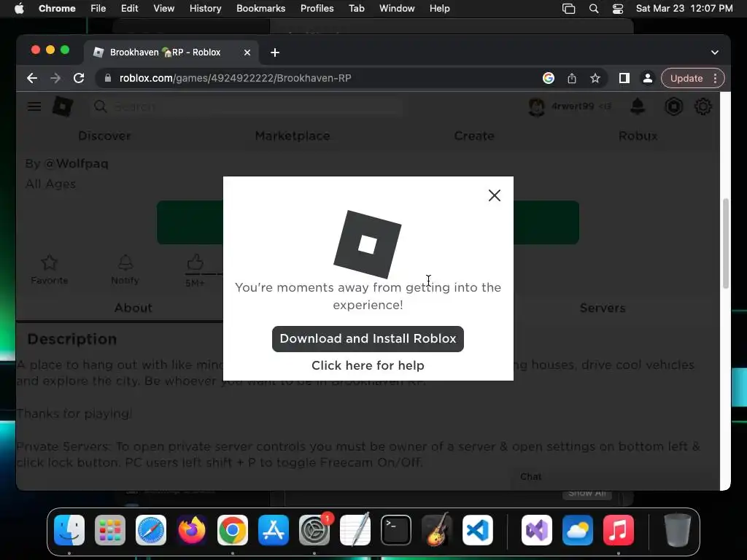Switch to Servers section tab

(603, 308)
